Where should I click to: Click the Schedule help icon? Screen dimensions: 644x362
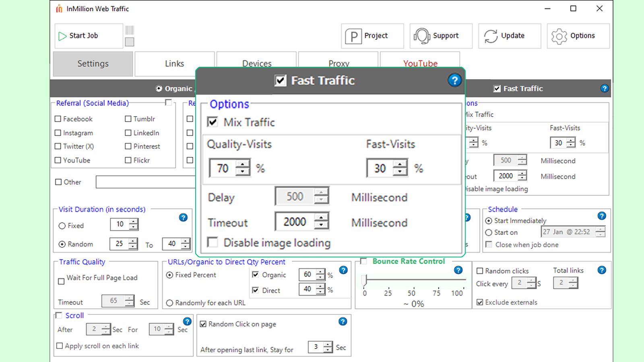tap(602, 216)
